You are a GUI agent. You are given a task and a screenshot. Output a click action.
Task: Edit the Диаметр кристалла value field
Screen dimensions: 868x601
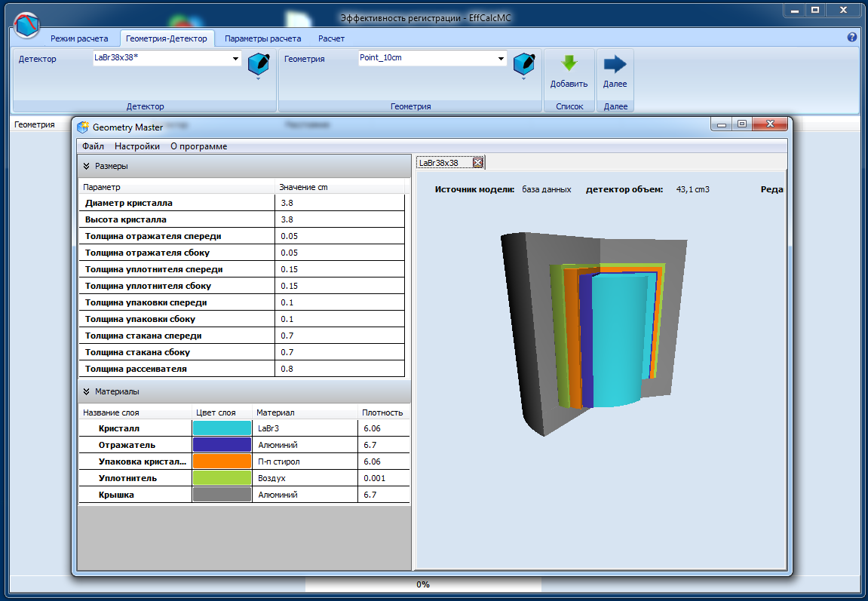click(339, 203)
